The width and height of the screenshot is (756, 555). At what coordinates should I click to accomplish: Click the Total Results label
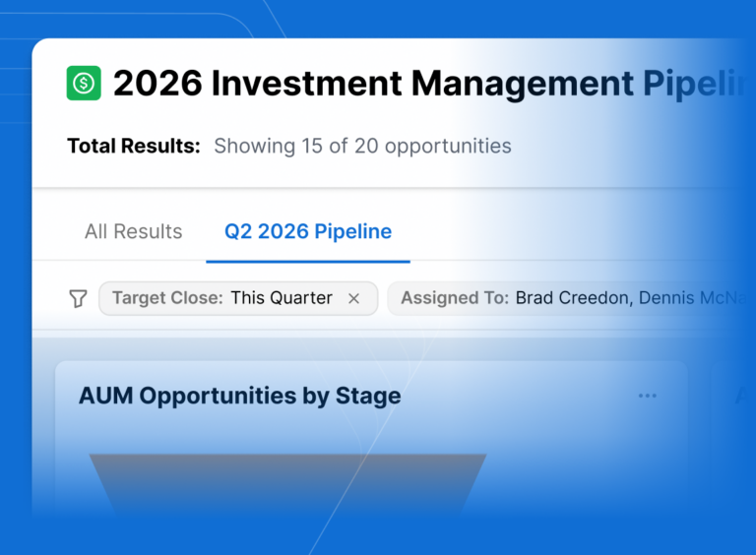(x=134, y=146)
